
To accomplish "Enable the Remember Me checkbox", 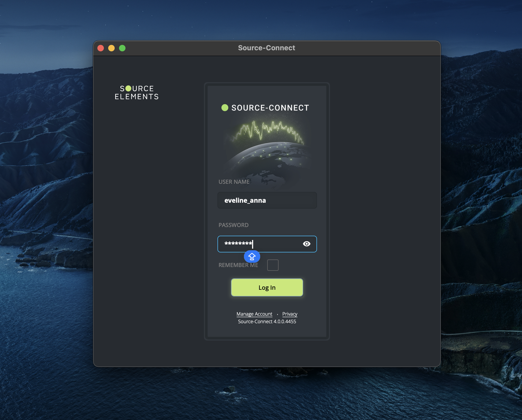I will [x=273, y=265].
